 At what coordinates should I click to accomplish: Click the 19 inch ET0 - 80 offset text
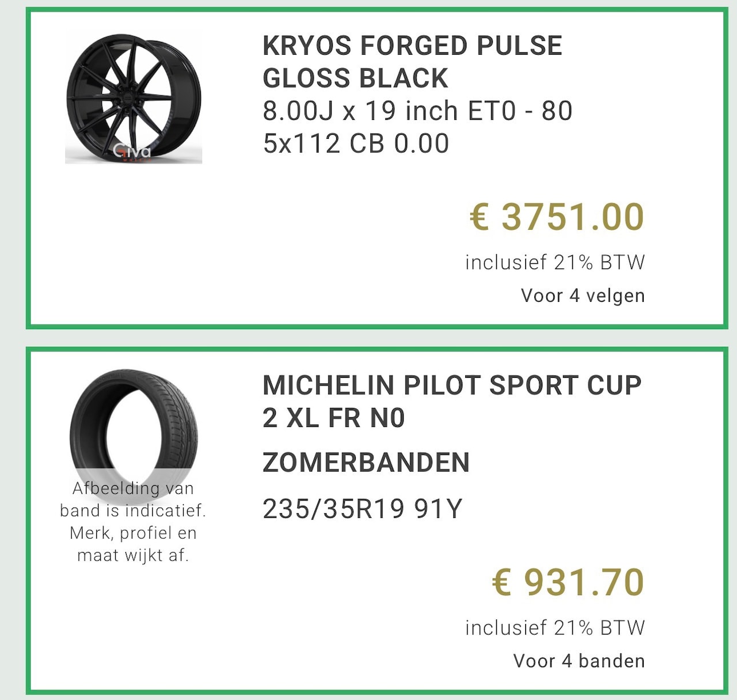pyautogui.click(x=469, y=111)
